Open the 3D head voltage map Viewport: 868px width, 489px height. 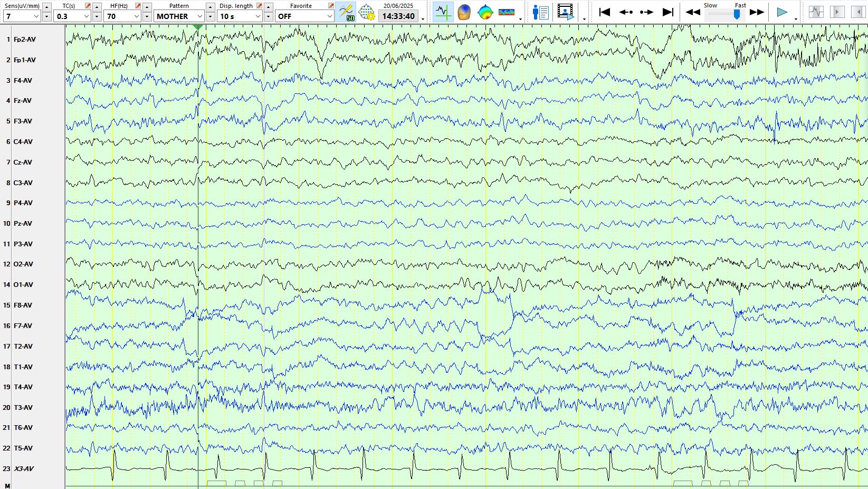pos(464,12)
